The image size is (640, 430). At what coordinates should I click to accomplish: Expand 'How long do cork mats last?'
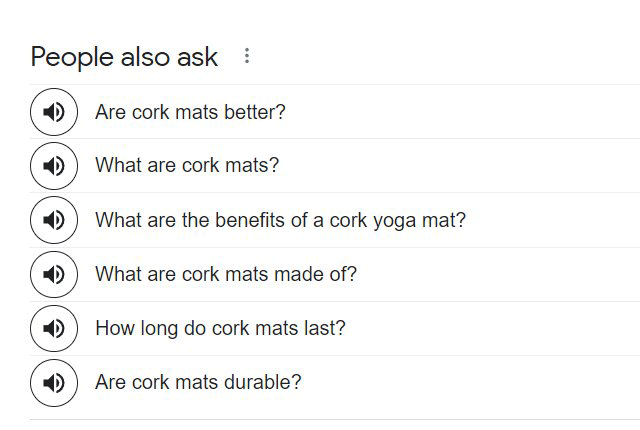220,328
